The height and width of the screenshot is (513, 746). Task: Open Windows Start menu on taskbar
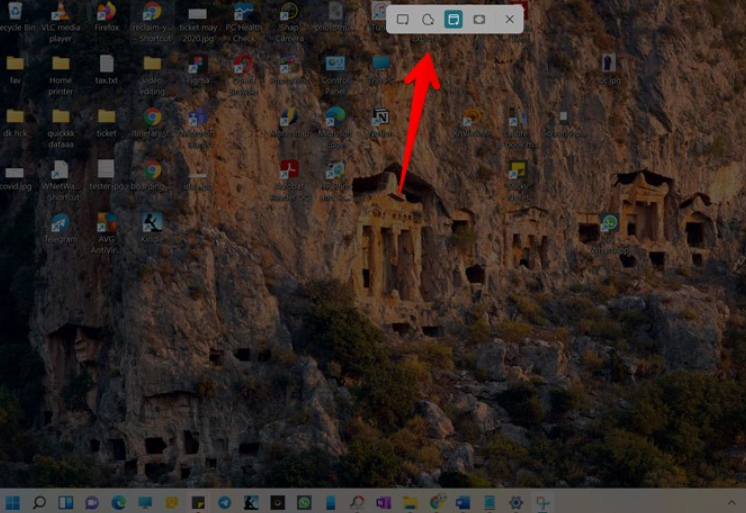pyautogui.click(x=12, y=502)
